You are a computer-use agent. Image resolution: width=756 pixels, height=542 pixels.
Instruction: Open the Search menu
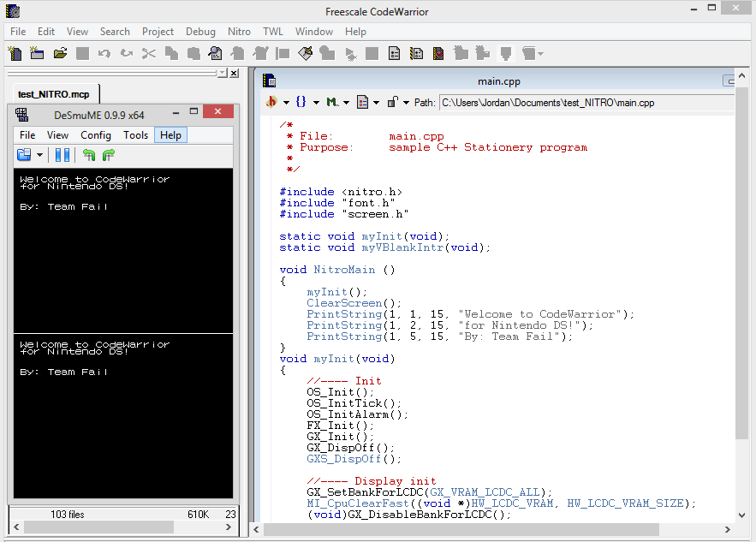(x=115, y=32)
